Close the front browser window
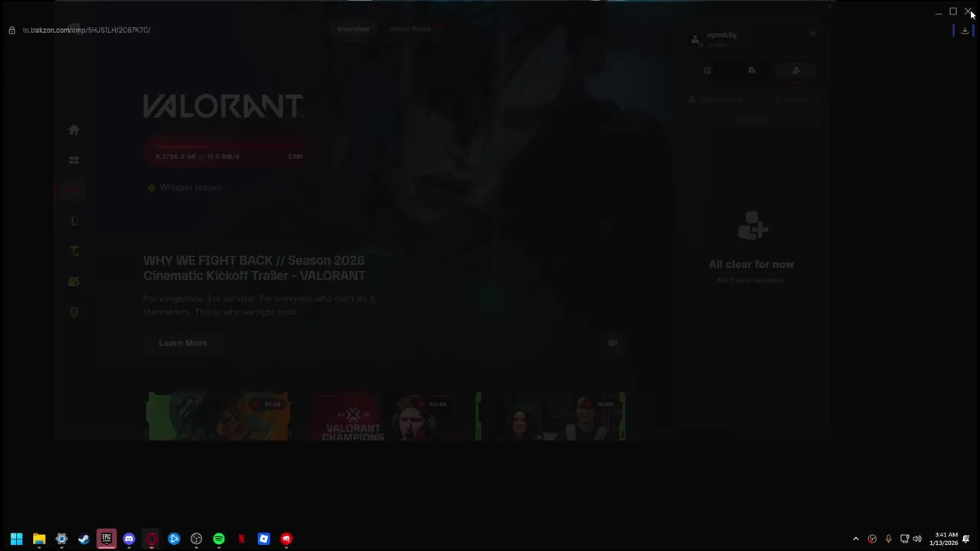 pos(969,11)
